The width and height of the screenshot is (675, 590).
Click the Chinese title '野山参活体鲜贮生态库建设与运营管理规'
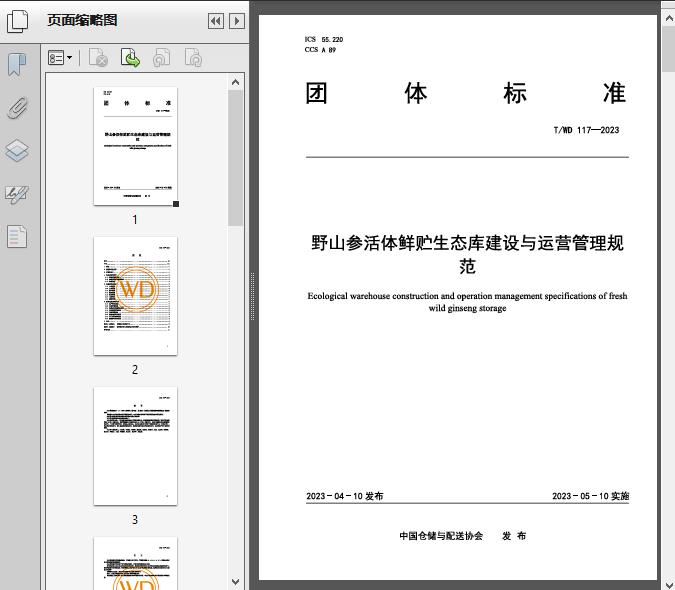pos(468,243)
